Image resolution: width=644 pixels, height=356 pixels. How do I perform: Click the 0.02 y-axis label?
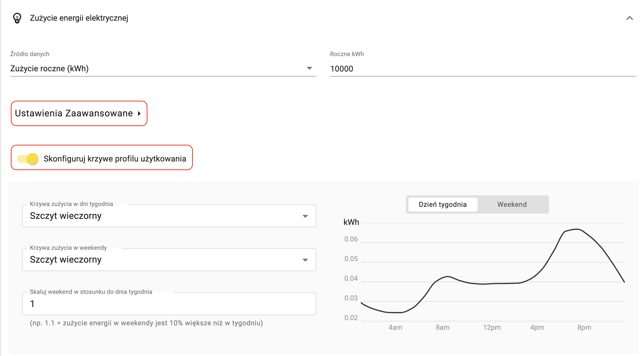[x=351, y=318]
